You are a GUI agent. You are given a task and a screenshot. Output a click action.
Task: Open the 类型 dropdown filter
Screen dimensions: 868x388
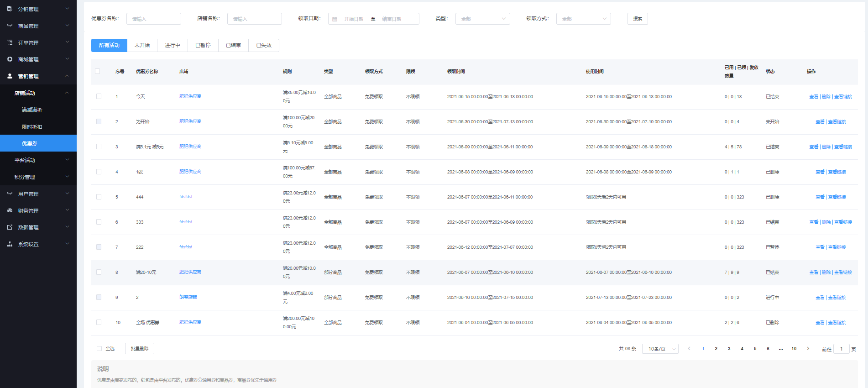(x=482, y=19)
